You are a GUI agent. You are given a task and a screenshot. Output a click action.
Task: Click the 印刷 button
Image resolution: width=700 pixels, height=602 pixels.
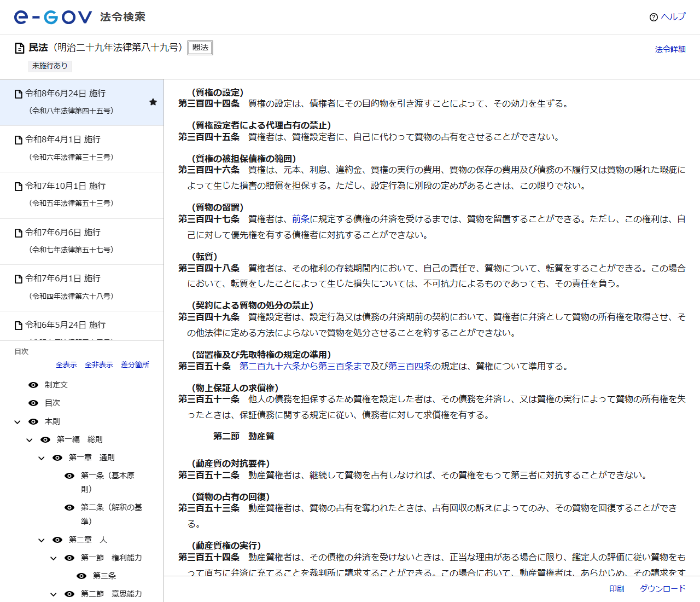coord(617,589)
